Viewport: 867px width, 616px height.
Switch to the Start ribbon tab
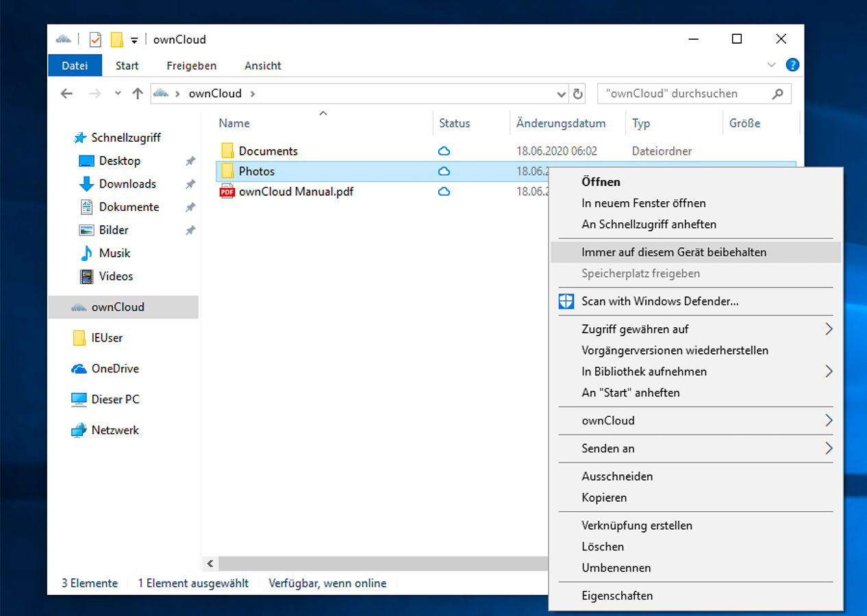click(x=127, y=66)
